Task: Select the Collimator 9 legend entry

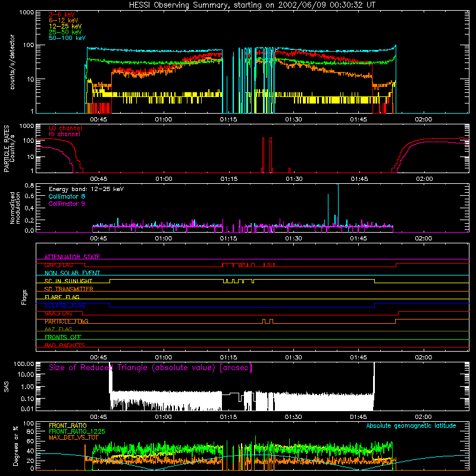Action: (67, 203)
